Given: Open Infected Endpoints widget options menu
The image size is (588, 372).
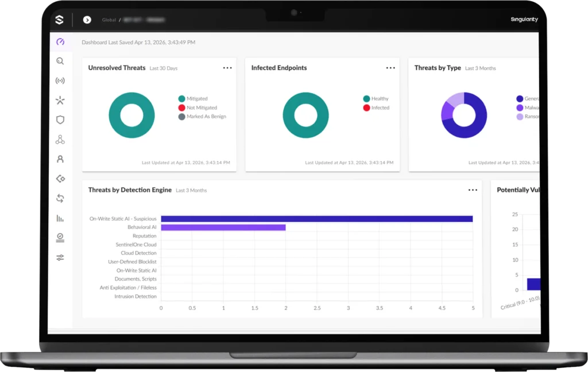Looking at the screenshot, I should click(x=390, y=68).
